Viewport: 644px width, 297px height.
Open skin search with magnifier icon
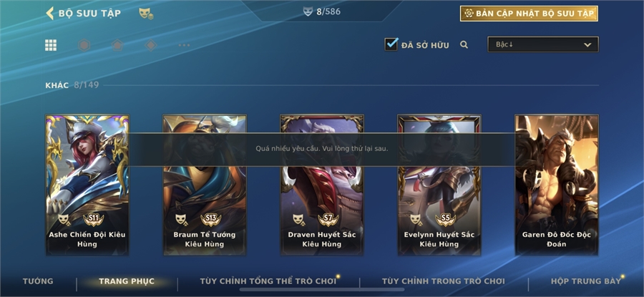[464, 45]
